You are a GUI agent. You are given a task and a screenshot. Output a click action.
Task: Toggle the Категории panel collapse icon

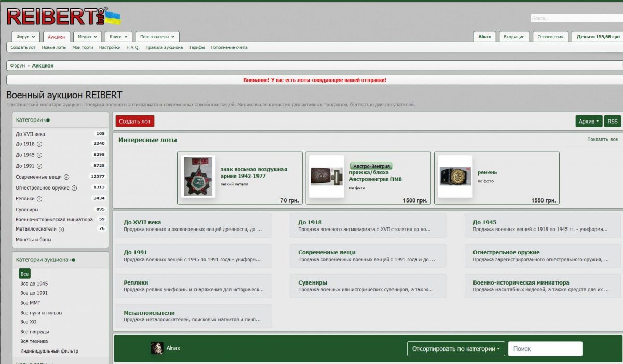pos(48,120)
